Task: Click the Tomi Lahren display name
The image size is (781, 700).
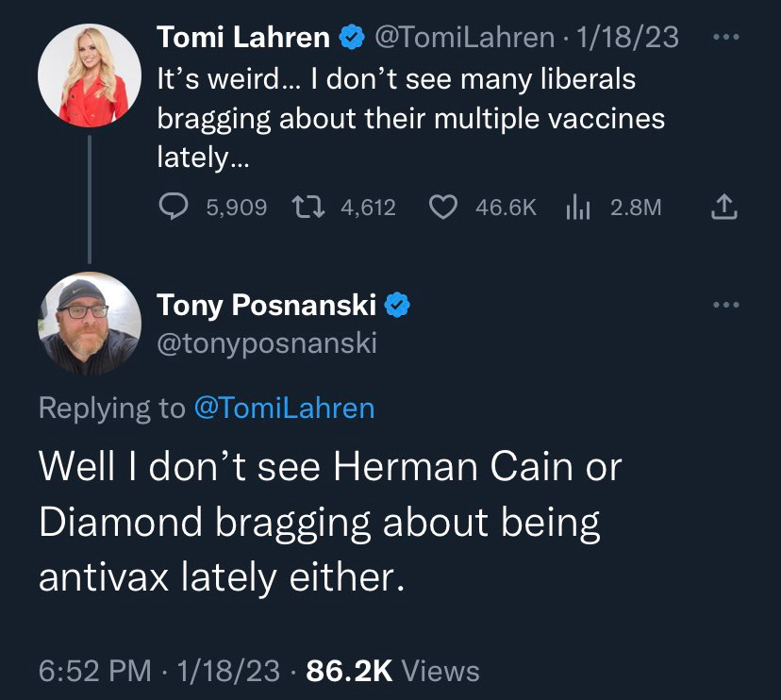Action: pos(243,38)
